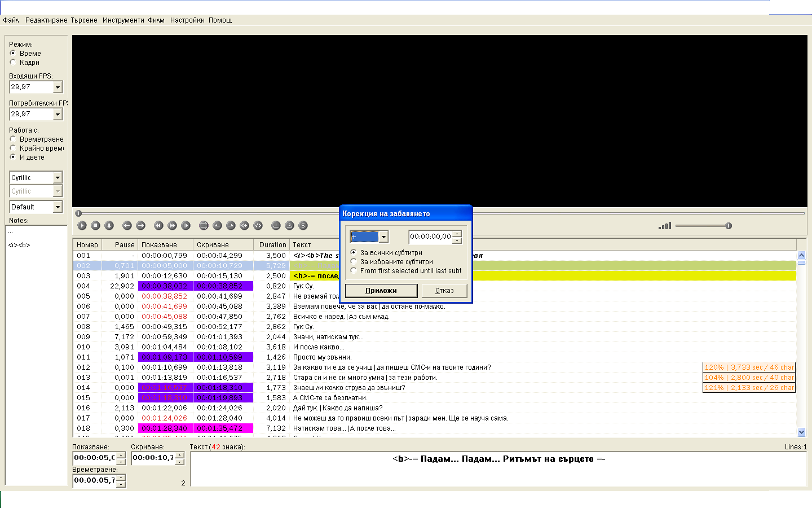Open the Инструменти menu

click(123, 20)
